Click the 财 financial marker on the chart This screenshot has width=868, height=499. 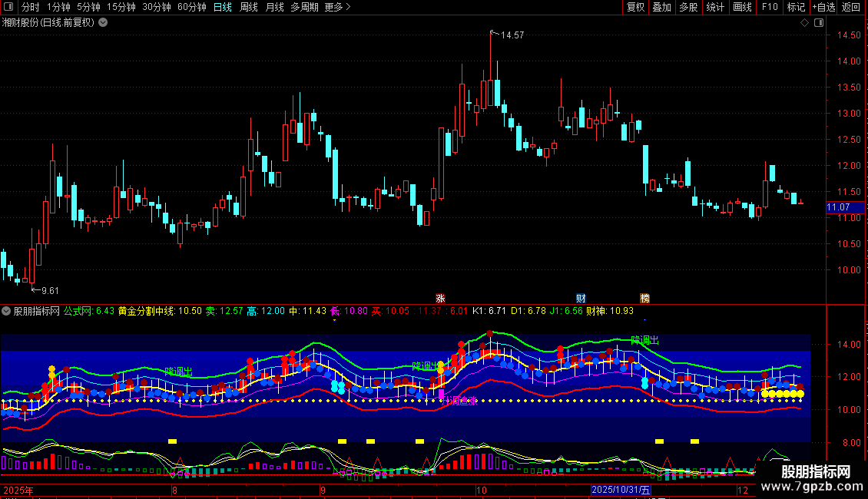click(581, 298)
